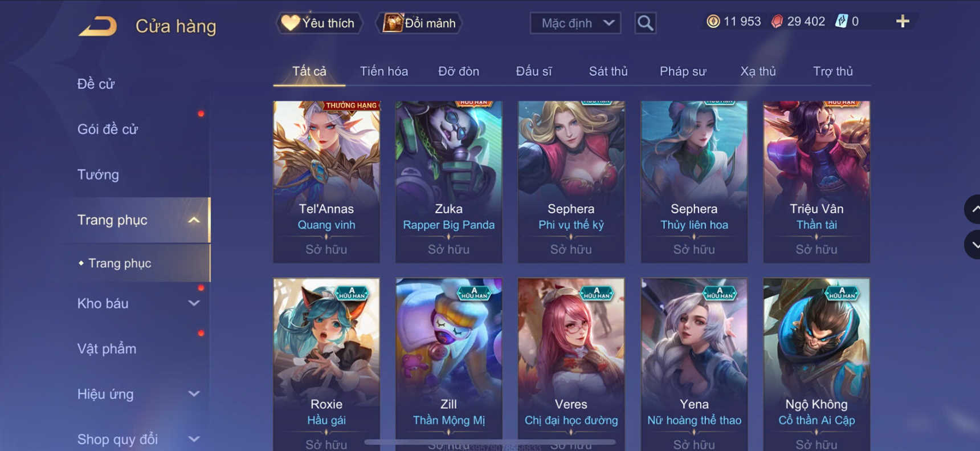The height and width of the screenshot is (451, 980).
Task: Open Gói đề cử in sidebar
Action: [108, 129]
